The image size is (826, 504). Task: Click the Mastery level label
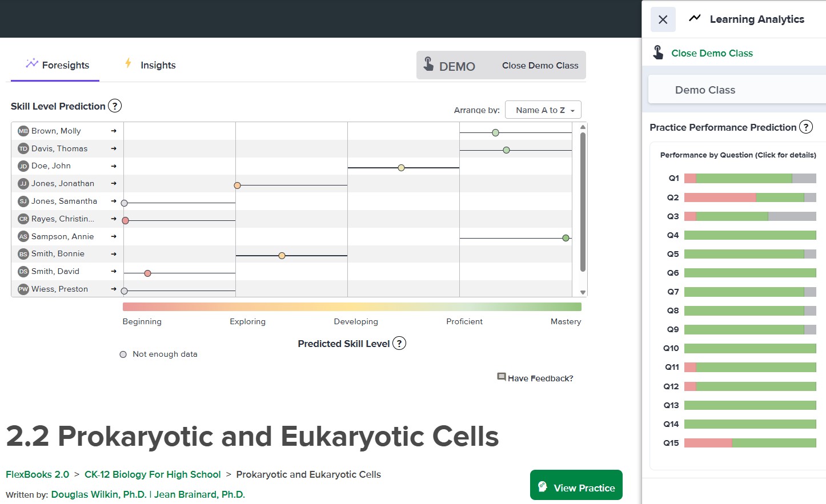[566, 321]
